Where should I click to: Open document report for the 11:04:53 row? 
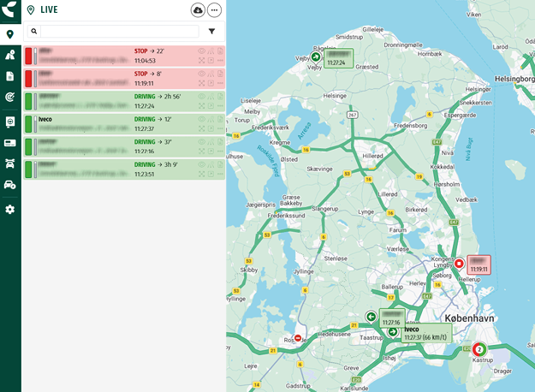[220, 50]
